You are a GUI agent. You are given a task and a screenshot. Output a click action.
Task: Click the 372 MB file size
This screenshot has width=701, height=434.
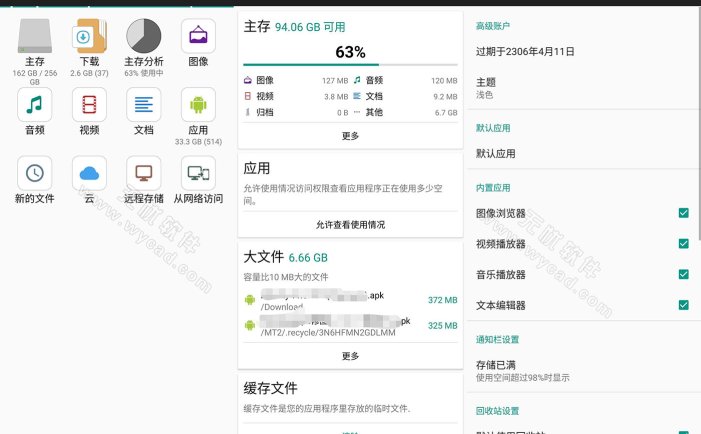point(443,300)
